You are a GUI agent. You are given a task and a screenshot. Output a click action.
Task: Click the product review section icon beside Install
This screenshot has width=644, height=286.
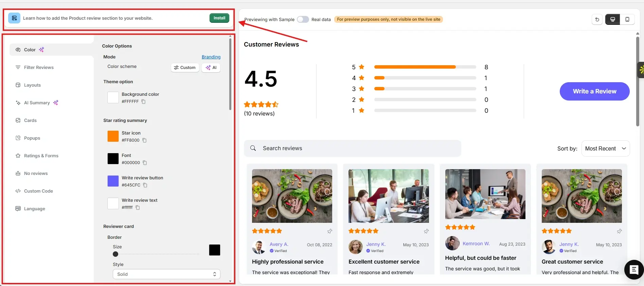(x=14, y=18)
